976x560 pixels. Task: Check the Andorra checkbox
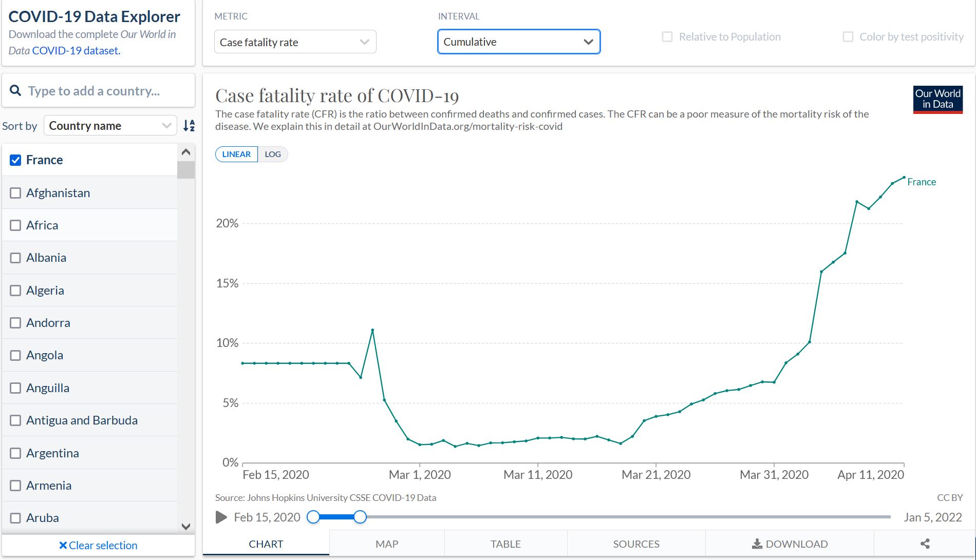point(16,323)
